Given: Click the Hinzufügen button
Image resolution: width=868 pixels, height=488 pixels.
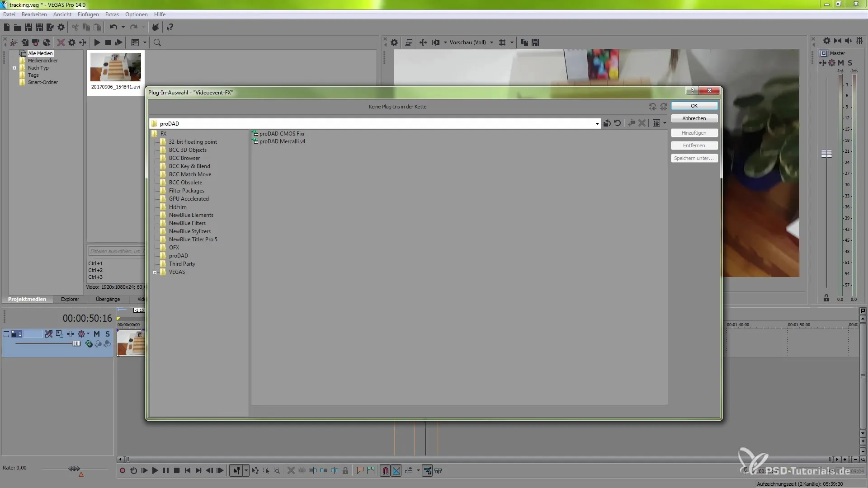Looking at the screenshot, I should 694,133.
